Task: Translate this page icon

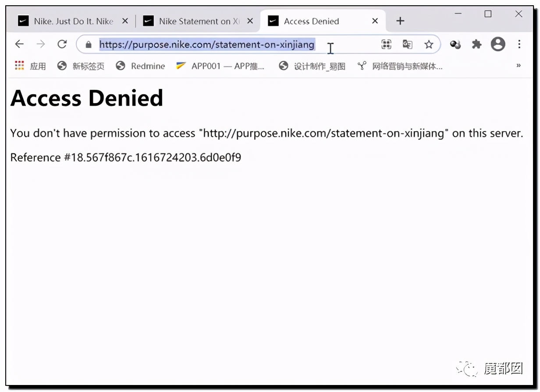Action: (x=408, y=44)
